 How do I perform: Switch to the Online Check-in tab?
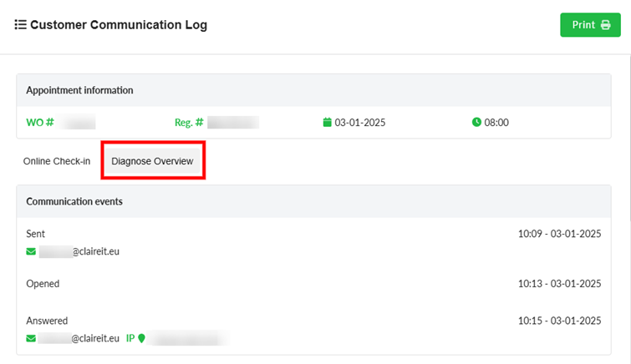click(x=56, y=161)
